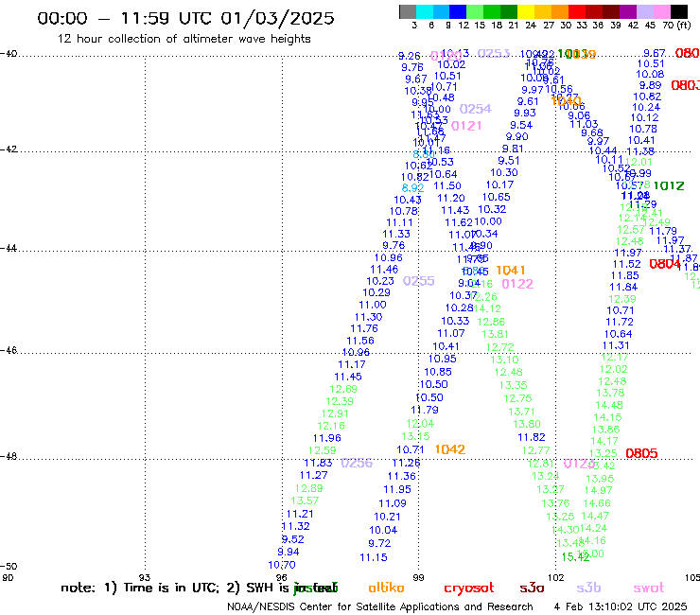Select the orange time marker 1041
The width and height of the screenshot is (700, 615).
point(510,271)
